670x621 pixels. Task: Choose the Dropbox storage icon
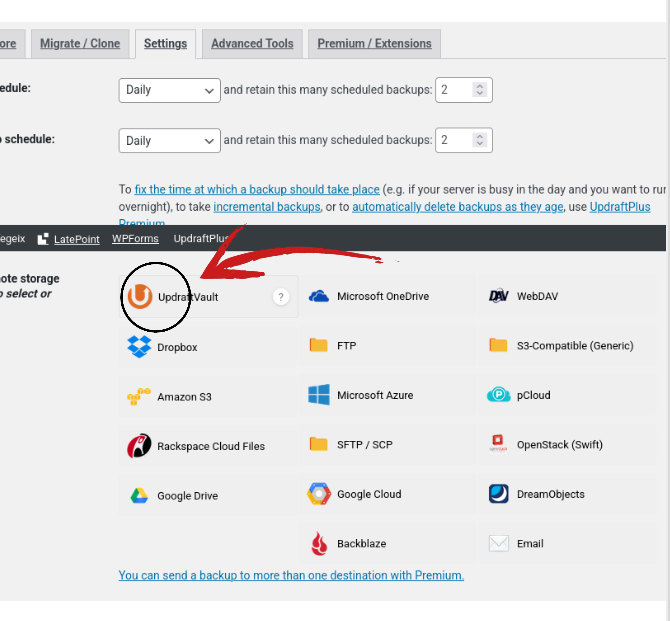[x=139, y=347]
